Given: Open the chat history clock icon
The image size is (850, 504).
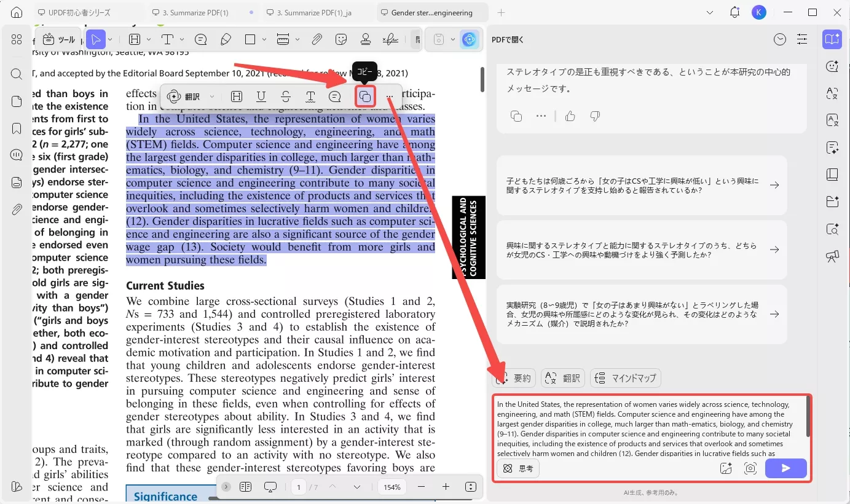Looking at the screenshot, I should point(780,39).
